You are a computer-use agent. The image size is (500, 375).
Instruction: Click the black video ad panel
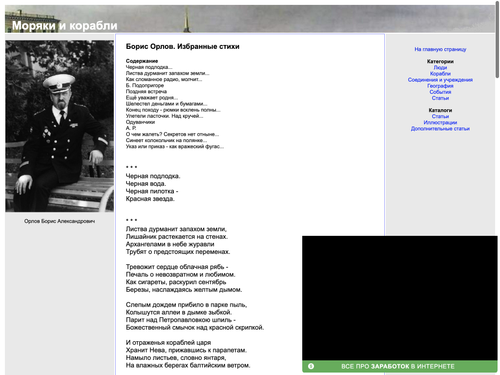pos(400,298)
